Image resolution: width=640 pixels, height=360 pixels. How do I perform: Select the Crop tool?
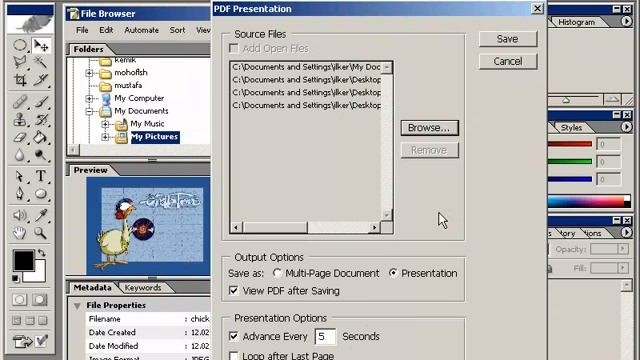[20, 80]
